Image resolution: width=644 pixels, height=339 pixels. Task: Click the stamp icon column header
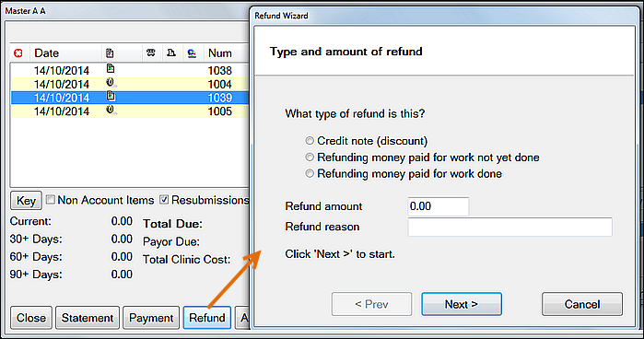[x=171, y=53]
